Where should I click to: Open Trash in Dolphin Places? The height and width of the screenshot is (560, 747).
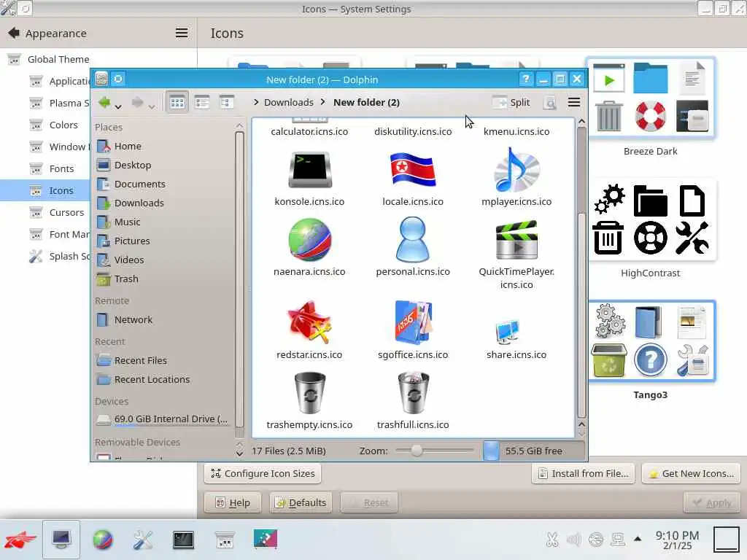pos(125,279)
